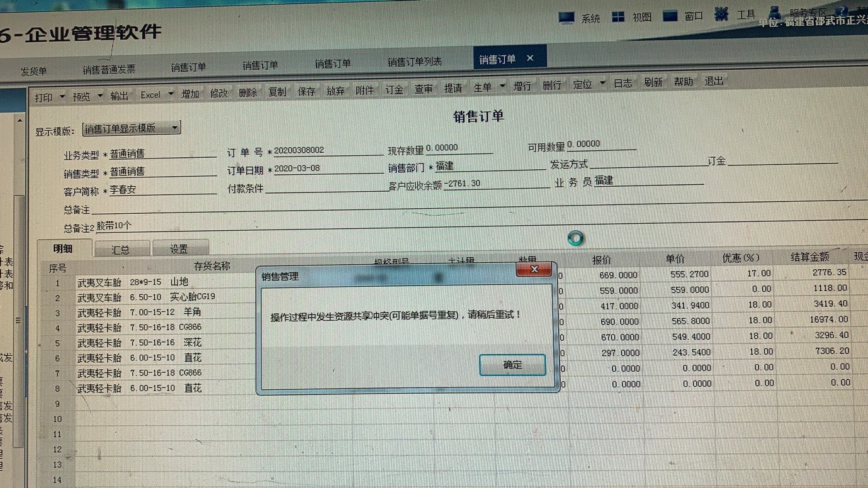The image size is (868, 488).
Task: Click the 打印 toolbar button
Action: click(x=43, y=97)
